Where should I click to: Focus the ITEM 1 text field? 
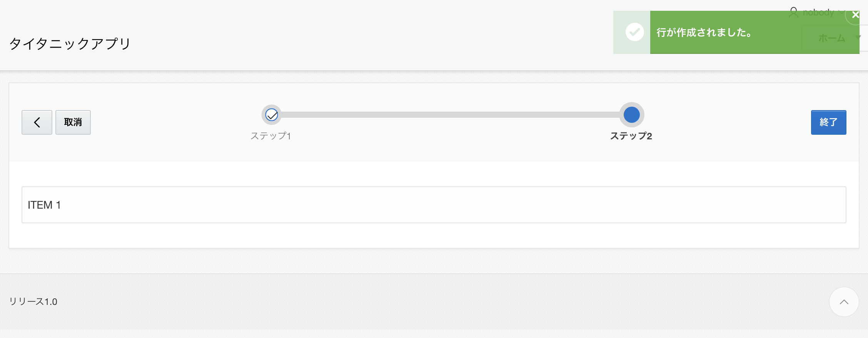(434, 205)
